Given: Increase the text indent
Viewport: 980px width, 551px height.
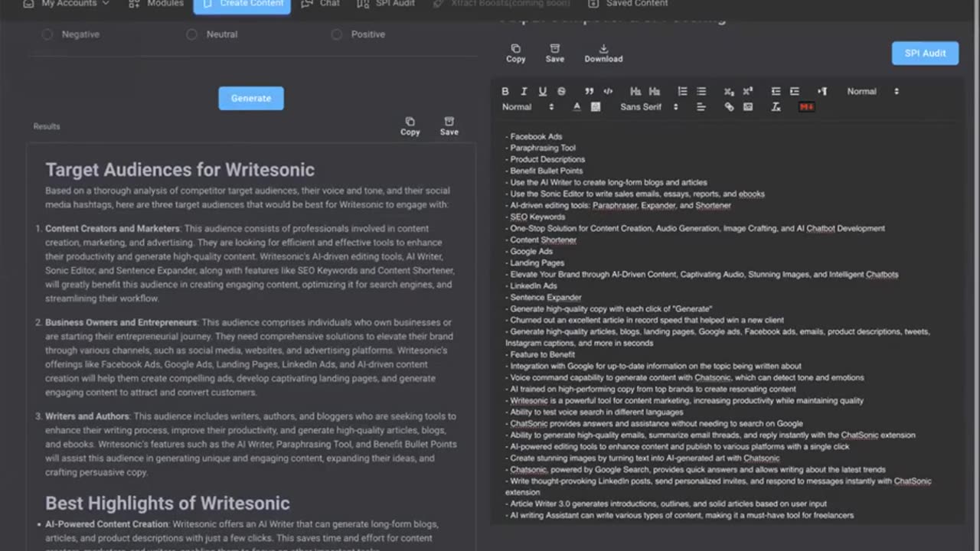Looking at the screenshot, I should [x=795, y=91].
